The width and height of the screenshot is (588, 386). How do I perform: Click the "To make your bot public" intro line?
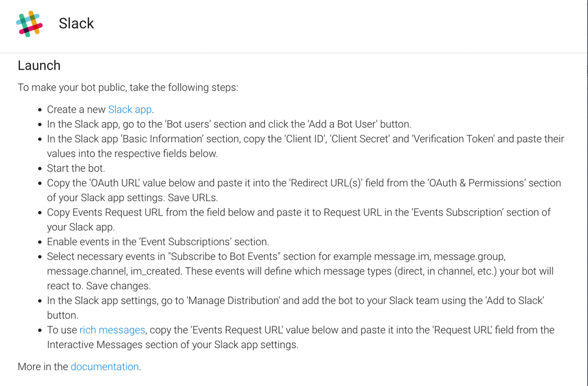128,87
